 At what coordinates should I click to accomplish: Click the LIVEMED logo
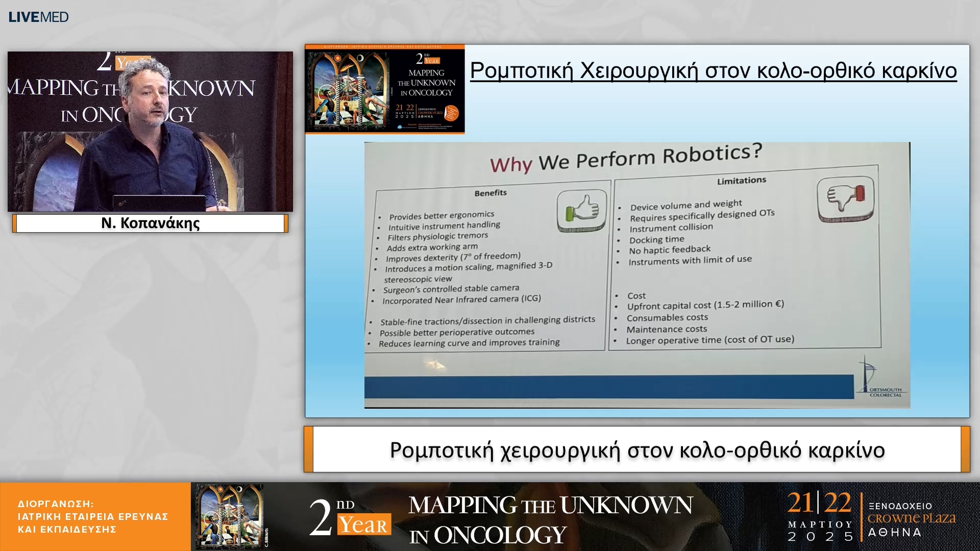pyautogui.click(x=38, y=17)
